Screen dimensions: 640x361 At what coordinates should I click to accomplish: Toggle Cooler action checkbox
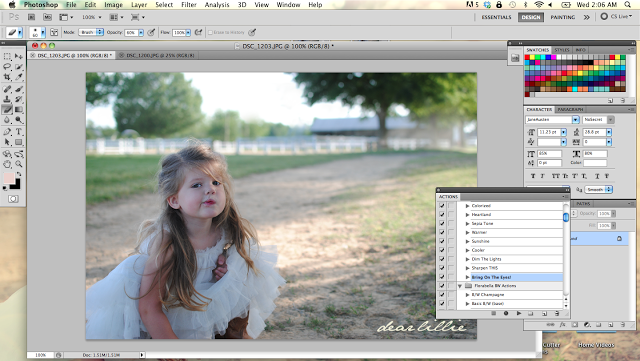(442, 250)
